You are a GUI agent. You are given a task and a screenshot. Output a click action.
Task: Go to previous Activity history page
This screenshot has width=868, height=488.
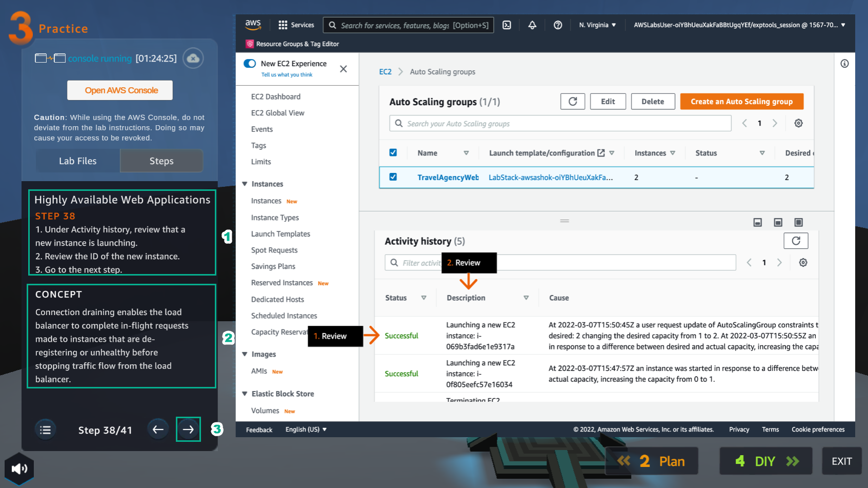click(x=749, y=262)
